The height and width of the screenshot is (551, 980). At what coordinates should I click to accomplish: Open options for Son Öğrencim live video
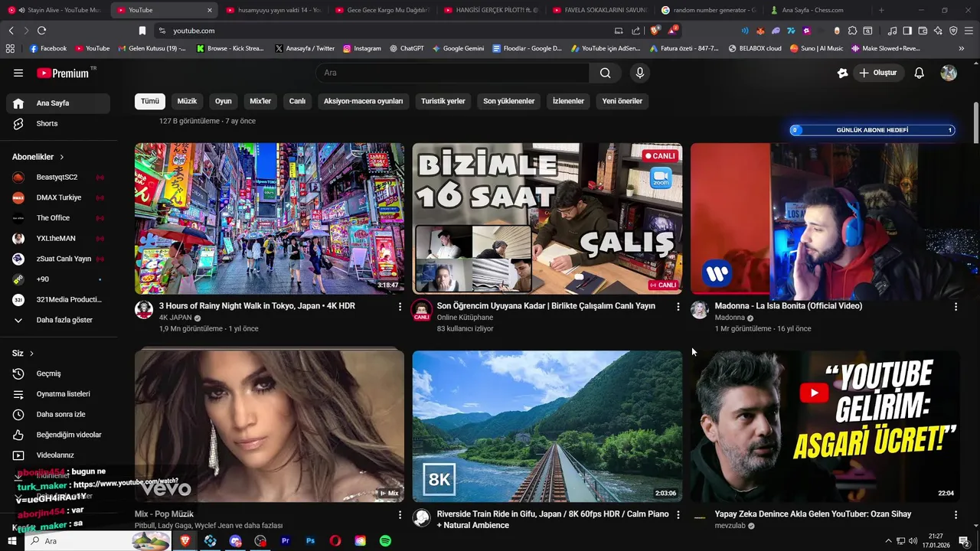tap(678, 306)
